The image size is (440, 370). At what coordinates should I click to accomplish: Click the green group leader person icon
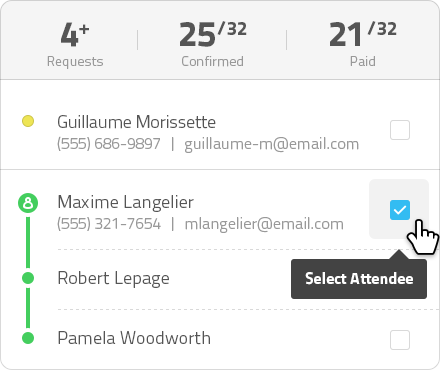(x=28, y=203)
